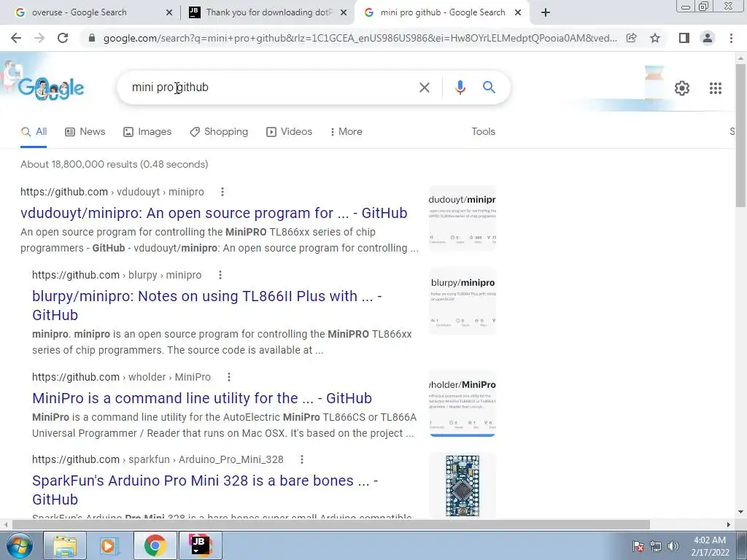Image resolution: width=747 pixels, height=560 pixels.
Task: Open options for blurpy minipro result
Action: pyautogui.click(x=220, y=275)
